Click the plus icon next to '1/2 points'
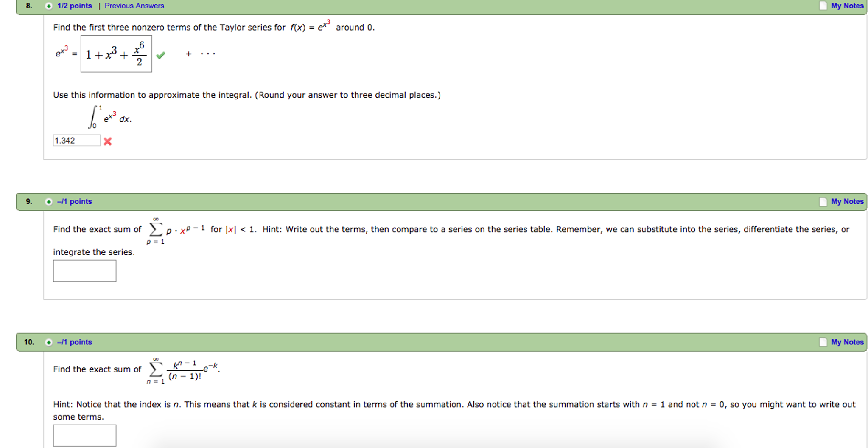The height and width of the screenshot is (448, 868). [x=48, y=6]
